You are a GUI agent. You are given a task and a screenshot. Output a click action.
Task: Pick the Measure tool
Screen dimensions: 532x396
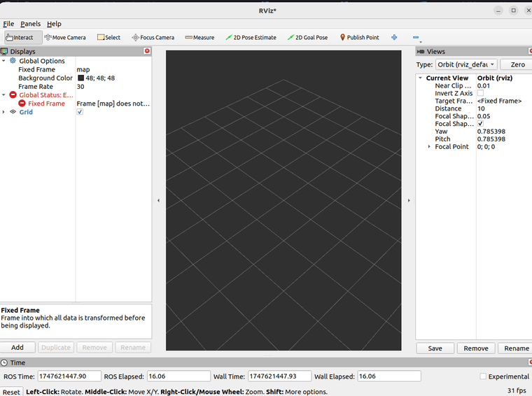coord(199,37)
